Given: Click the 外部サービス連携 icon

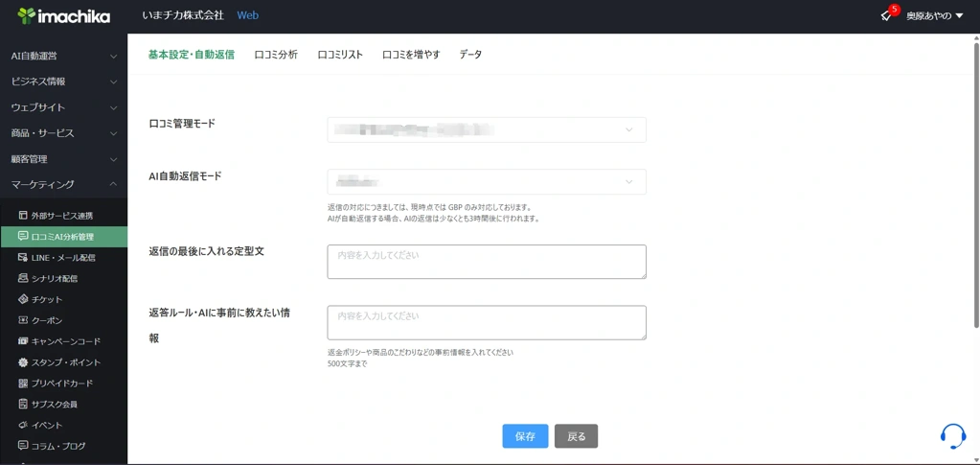Looking at the screenshot, I should [23, 216].
